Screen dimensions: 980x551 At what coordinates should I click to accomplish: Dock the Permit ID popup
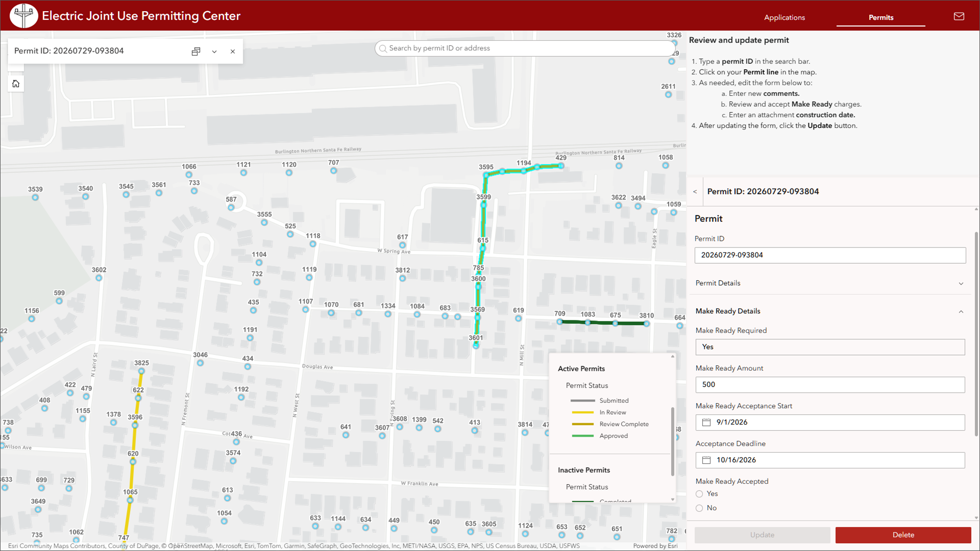(x=196, y=52)
